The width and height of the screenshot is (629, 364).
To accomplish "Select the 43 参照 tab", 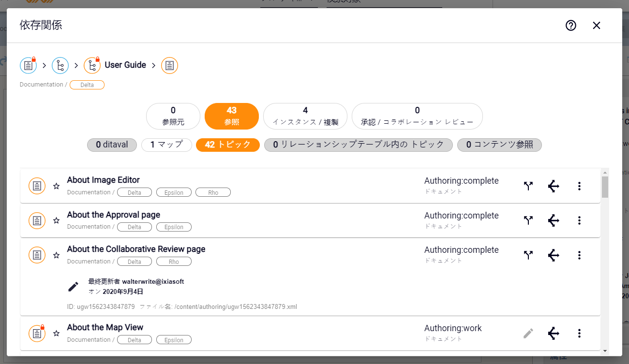I will tap(232, 116).
